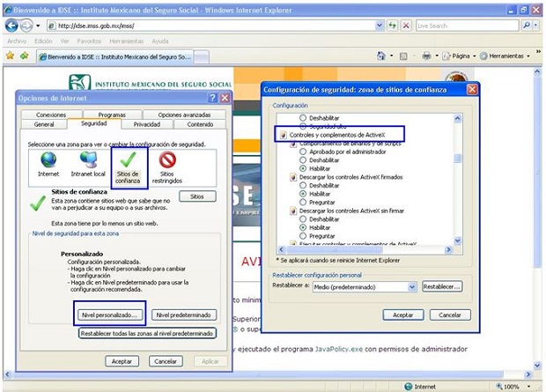Viewport: 546px width, 392px height.
Task: Open the Print options dropdown arrow
Action: point(436,55)
